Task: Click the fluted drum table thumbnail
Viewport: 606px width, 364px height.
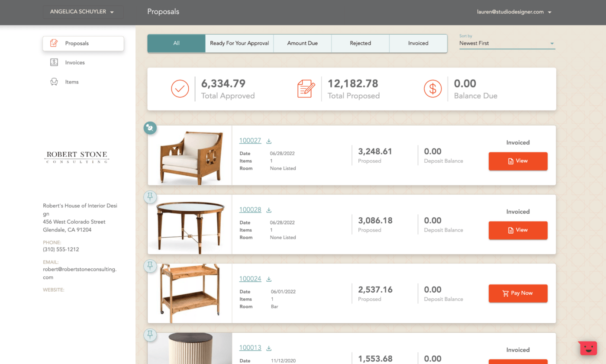Action: [190, 348]
